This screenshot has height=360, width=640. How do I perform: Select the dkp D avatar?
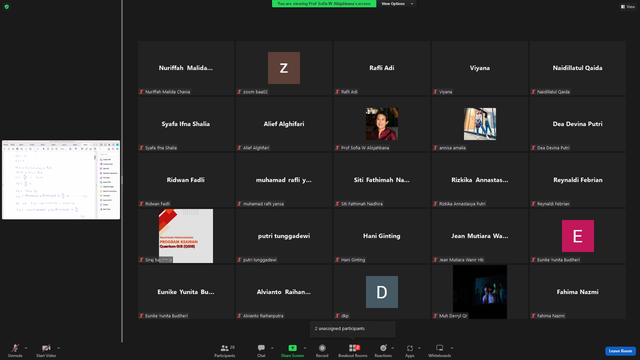(382, 292)
